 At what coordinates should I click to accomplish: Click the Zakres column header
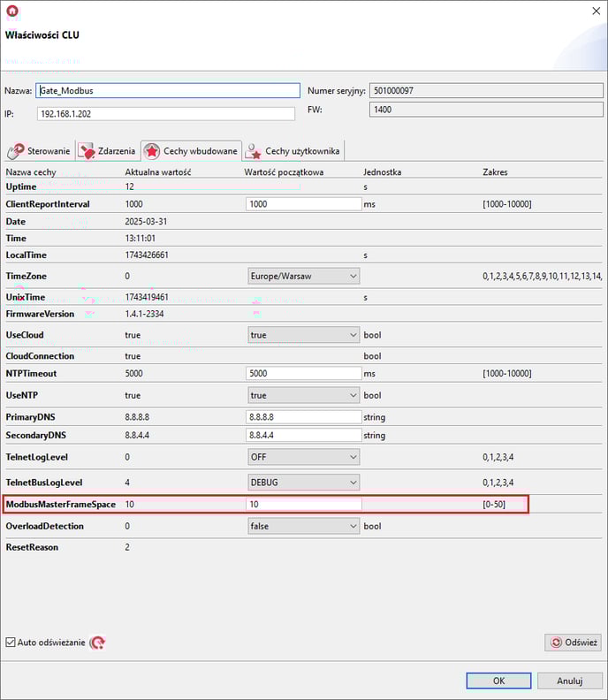[x=495, y=171]
